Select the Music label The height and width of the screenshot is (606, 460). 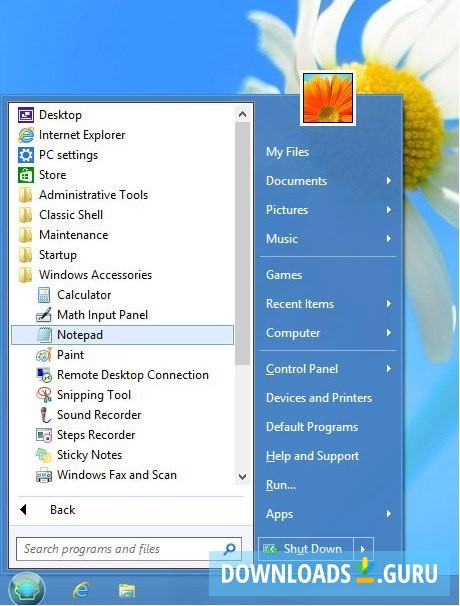[282, 238]
